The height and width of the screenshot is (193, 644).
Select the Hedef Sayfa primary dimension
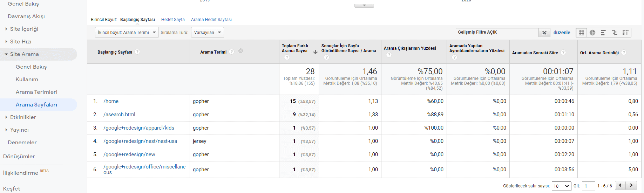click(173, 20)
